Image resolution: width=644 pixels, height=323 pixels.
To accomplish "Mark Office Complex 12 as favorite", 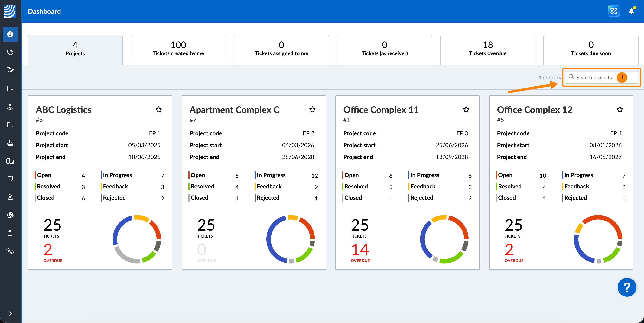I will 620,109.
